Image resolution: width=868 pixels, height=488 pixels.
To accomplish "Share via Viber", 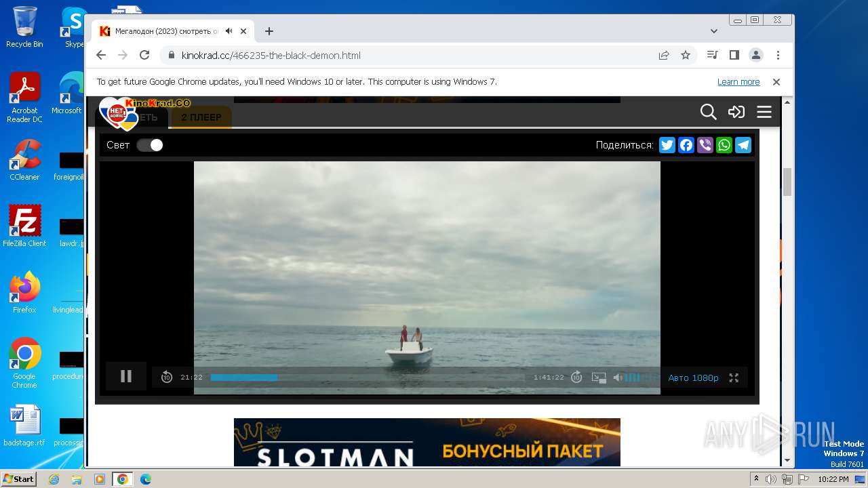I will coord(705,145).
